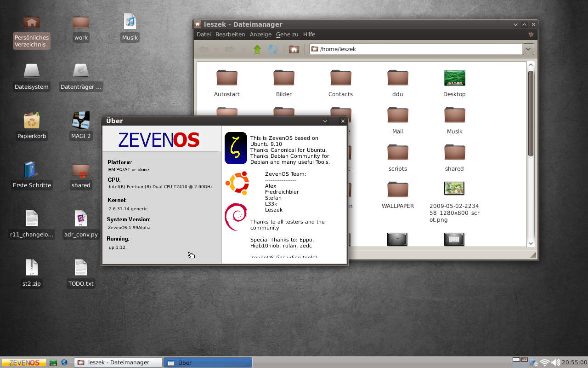This screenshot has height=368, width=588.
Task: Open the forward history dropdown arrow
Action: point(243,49)
